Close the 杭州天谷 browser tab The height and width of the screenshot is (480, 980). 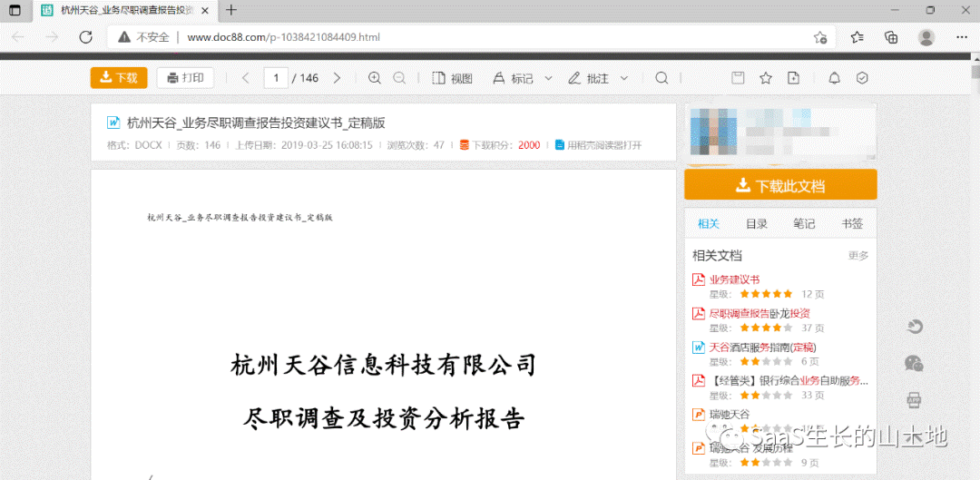pyautogui.click(x=205, y=10)
